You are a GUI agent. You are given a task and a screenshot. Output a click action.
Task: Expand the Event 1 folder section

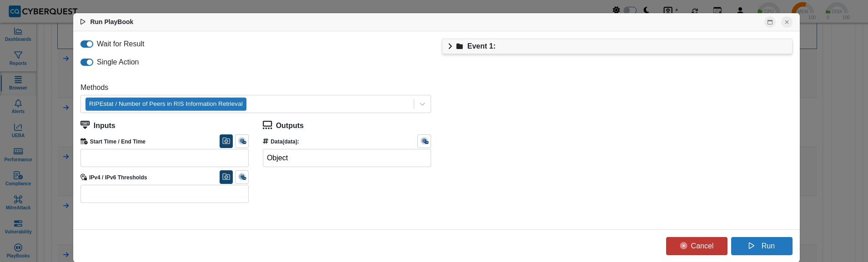coord(617,46)
